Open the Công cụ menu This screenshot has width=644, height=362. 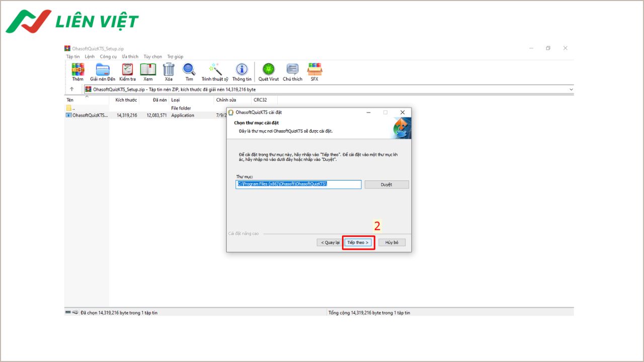(108, 57)
